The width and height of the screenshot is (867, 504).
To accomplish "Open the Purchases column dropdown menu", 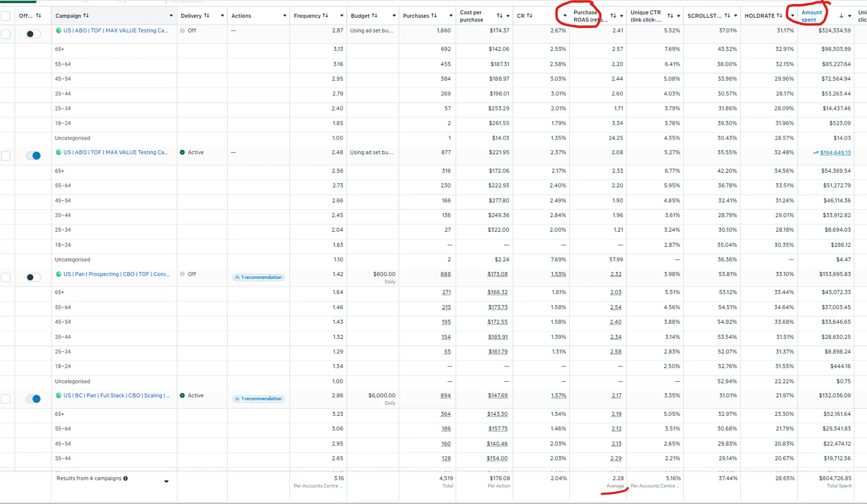I will point(451,16).
